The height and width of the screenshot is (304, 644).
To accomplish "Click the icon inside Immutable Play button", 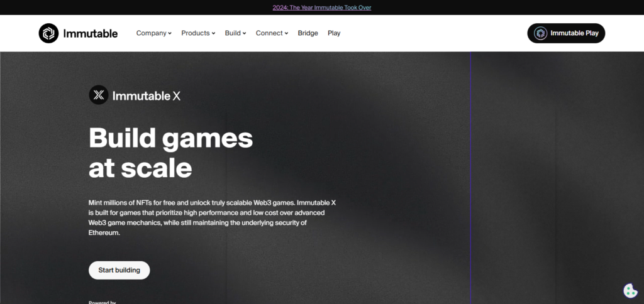I will 540,33.
